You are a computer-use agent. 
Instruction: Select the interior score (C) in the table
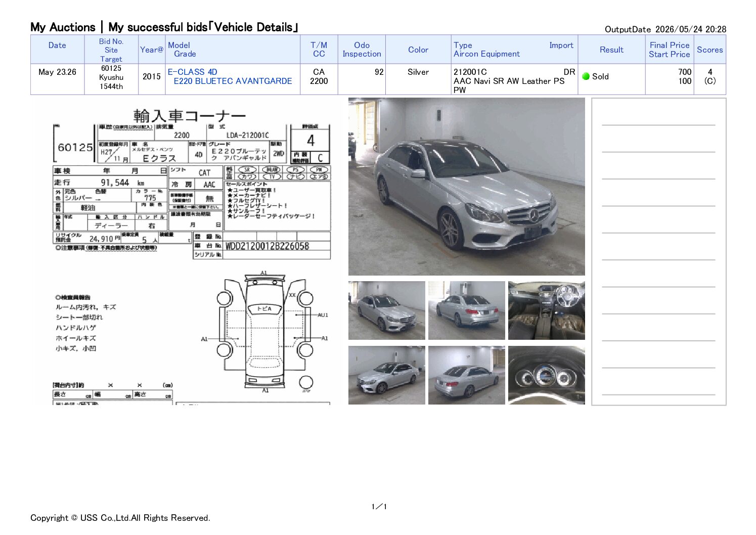710,81
